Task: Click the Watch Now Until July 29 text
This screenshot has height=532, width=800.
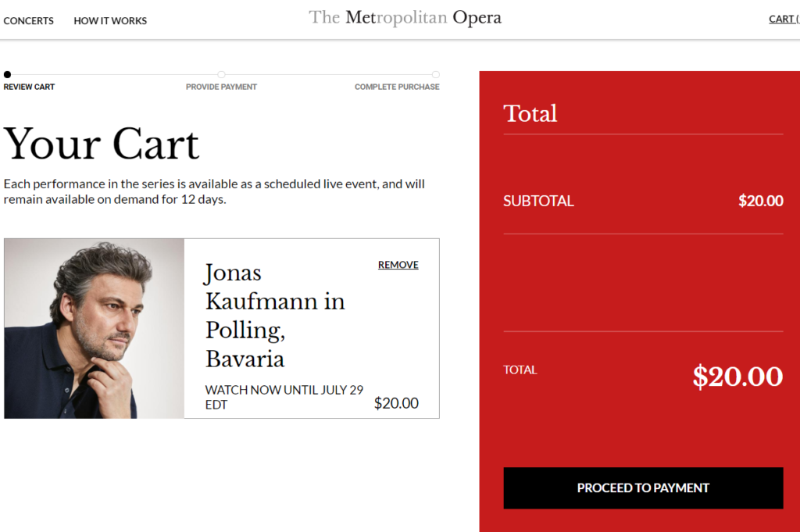Action: pyautogui.click(x=284, y=397)
